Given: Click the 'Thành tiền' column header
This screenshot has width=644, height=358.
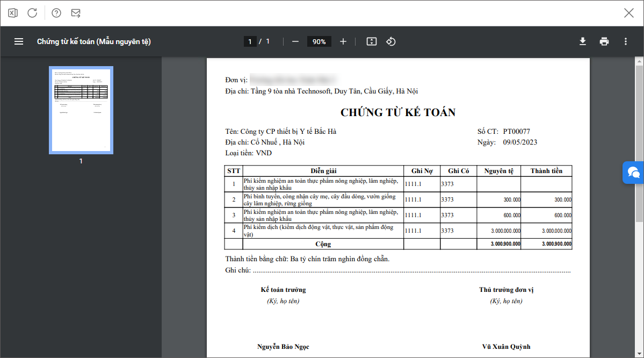Looking at the screenshot, I should coord(546,171).
